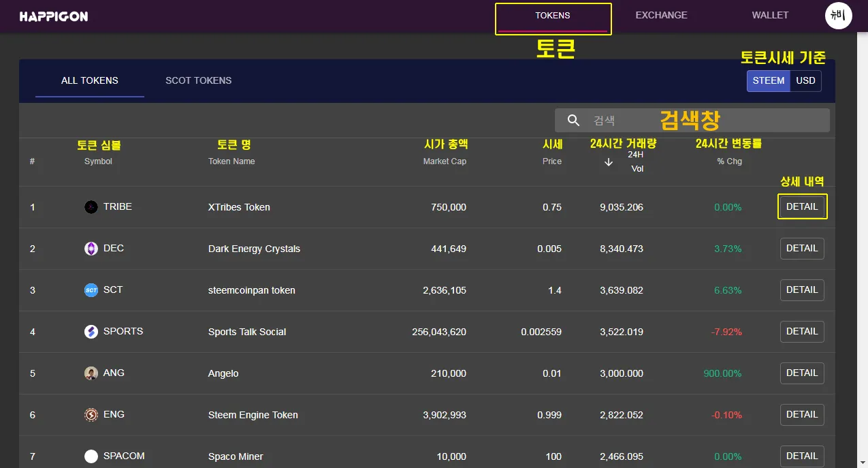
Task: Select the ALL TOKENS tab
Action: 90,80
